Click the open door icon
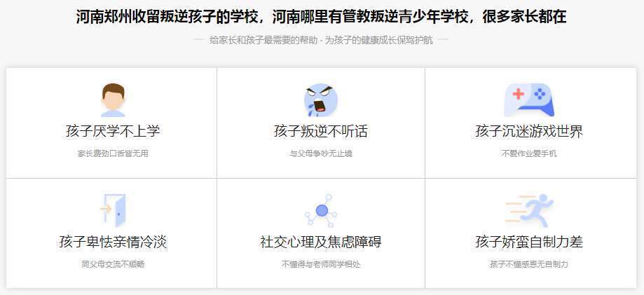644x295 pixels. tap(113, 210)
